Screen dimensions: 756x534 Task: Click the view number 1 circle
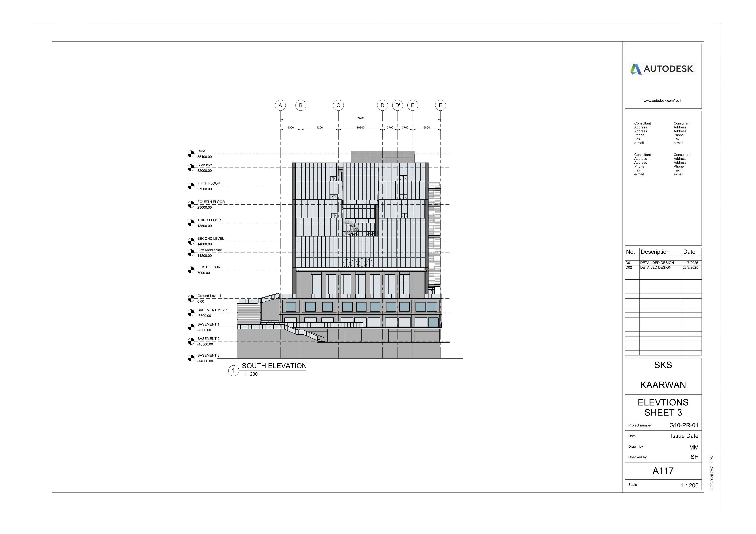tap(233, 371)
